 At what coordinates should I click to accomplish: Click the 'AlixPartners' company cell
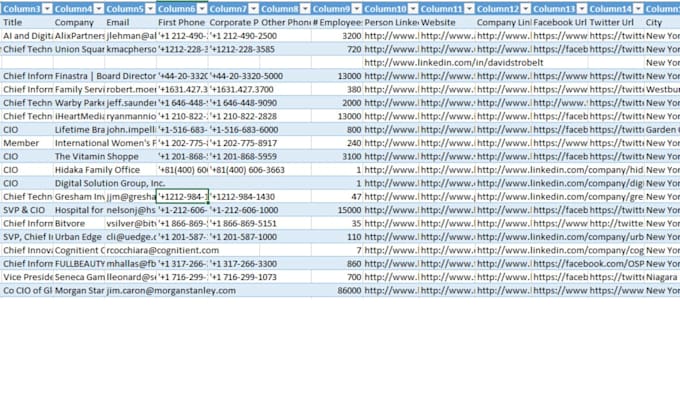tap(79, 36)
